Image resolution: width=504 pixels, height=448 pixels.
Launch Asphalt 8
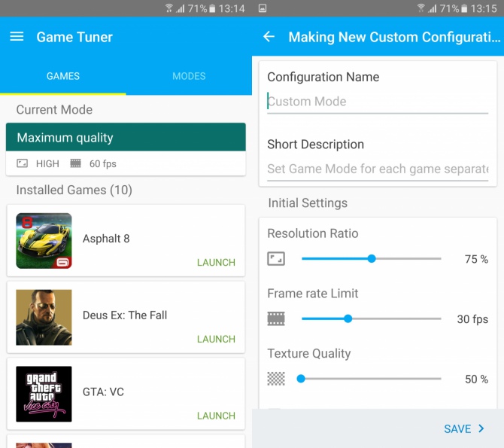(216, 262)
